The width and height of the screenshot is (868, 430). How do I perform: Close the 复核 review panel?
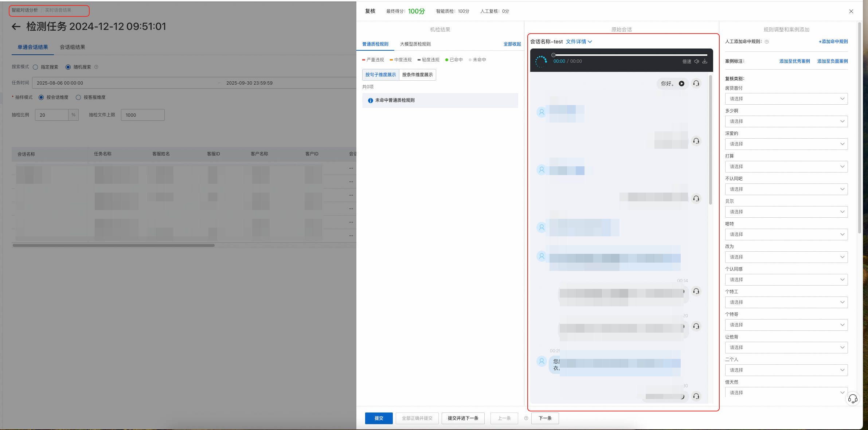coord(851,11)
